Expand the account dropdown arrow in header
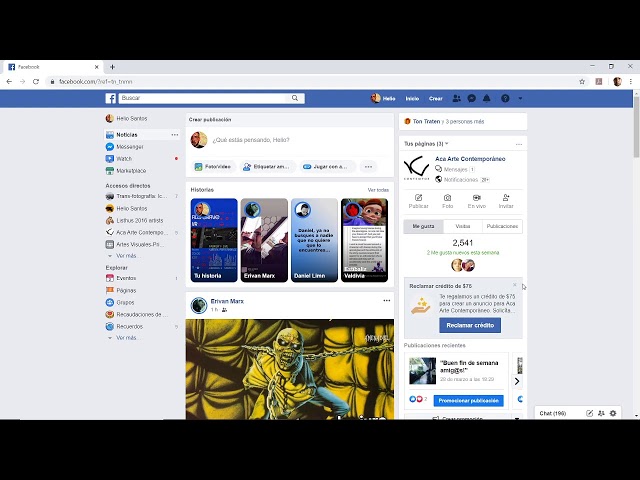 tap(520, 98)
